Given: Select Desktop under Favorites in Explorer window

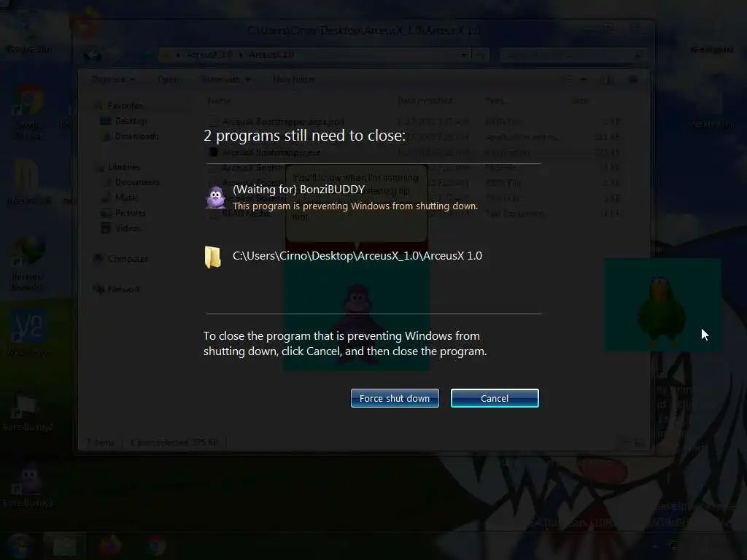Looking at the screenshot, I should click(x=124, y=121).
